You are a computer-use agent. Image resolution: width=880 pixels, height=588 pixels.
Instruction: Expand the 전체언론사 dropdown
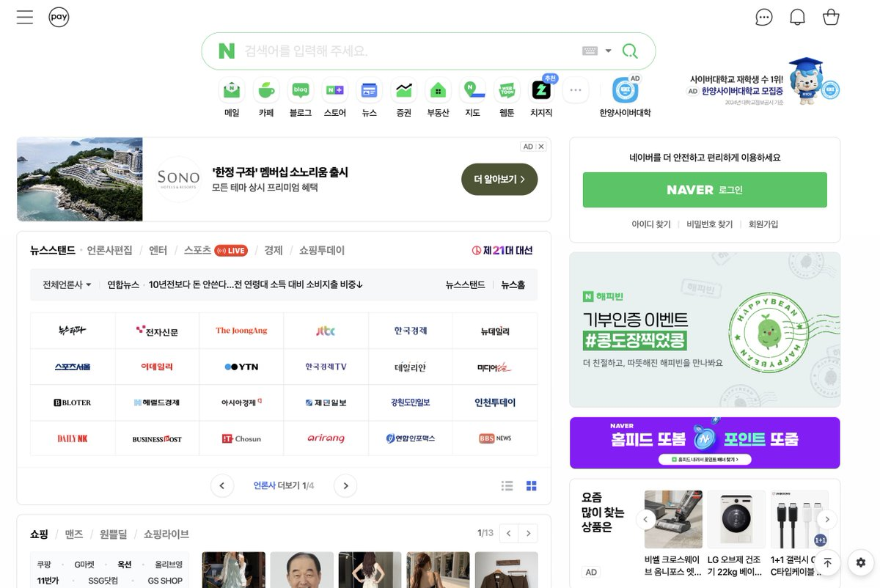(x=67, y=284)
